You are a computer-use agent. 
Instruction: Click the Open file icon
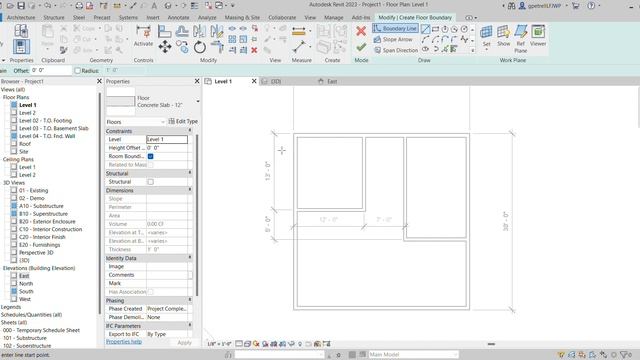[x=10, y=6]
